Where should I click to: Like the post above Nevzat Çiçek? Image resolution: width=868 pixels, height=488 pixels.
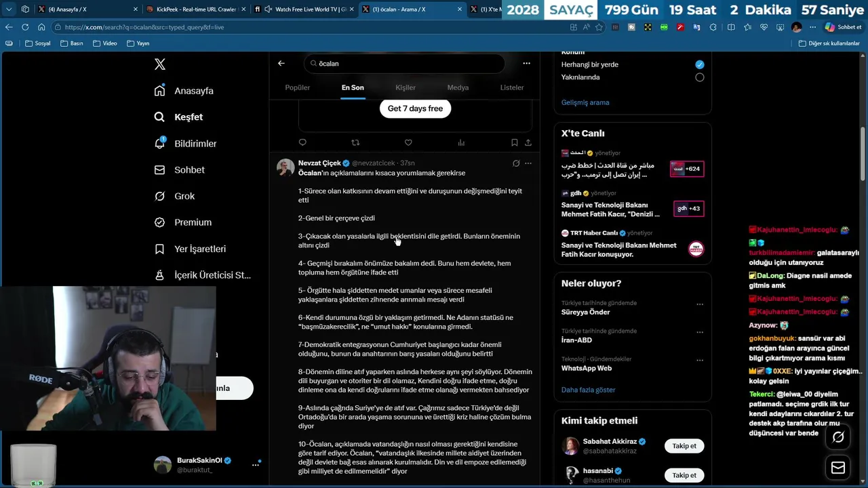tap(408, 142)
